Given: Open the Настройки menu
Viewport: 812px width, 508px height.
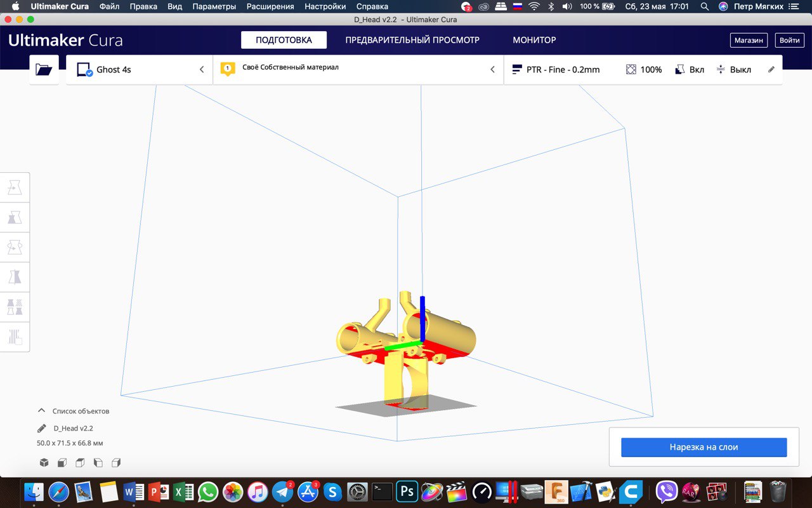Looking at the screenshot, I should tap(325, 6).
